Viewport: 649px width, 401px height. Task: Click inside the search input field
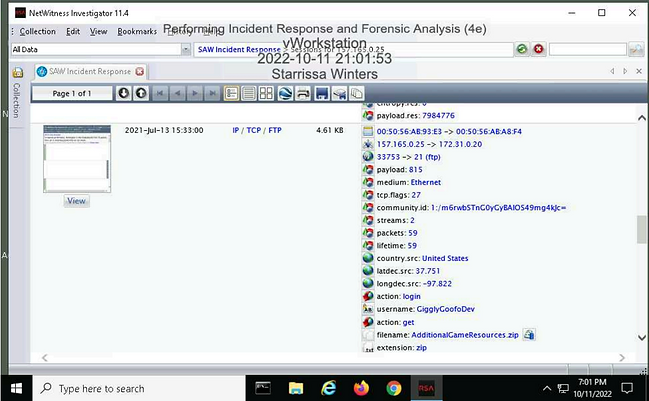coord(587,49)
